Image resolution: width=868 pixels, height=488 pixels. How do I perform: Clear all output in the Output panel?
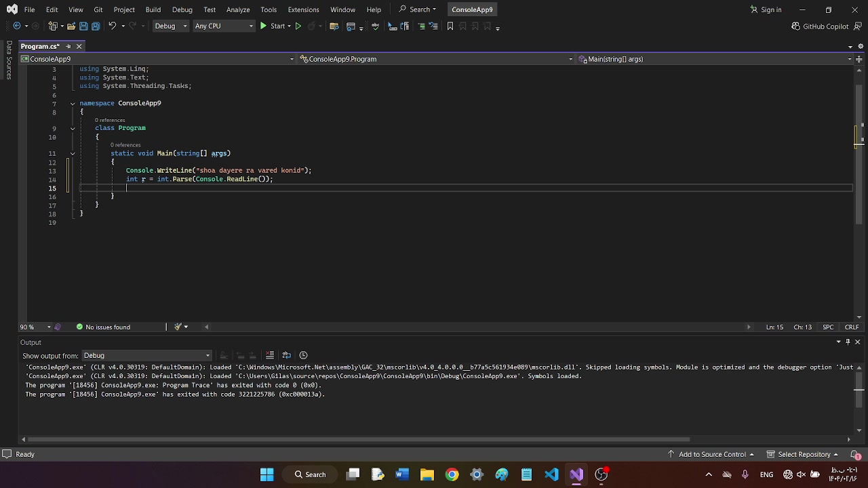coord(269,355)
